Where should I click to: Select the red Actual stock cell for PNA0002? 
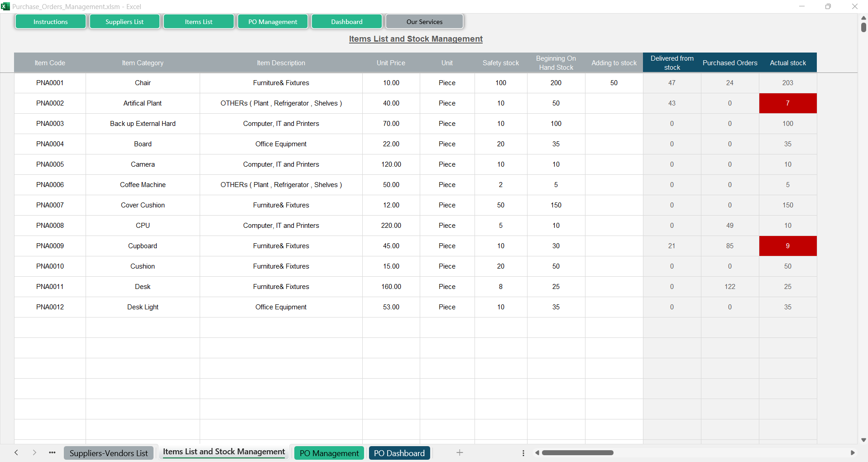[787, 103]
